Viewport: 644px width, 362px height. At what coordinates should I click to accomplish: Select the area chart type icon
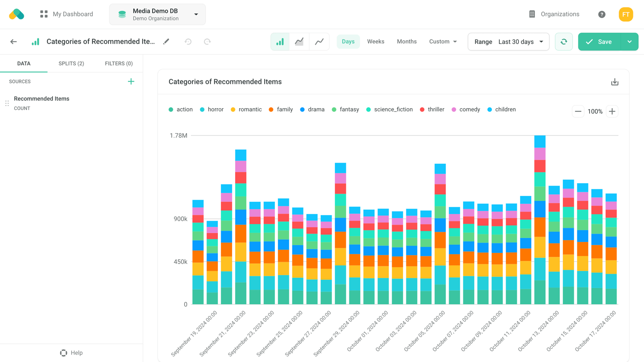(300, 41)
